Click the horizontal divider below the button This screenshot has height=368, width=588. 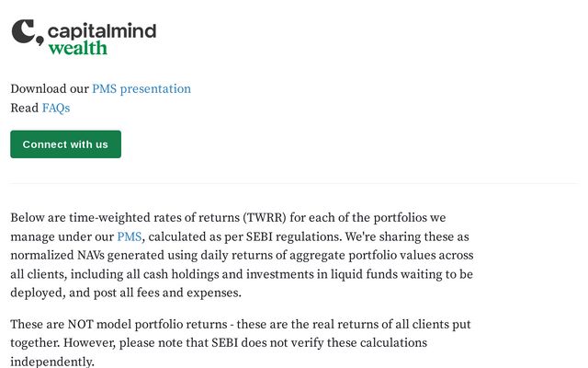click(294, 183)
